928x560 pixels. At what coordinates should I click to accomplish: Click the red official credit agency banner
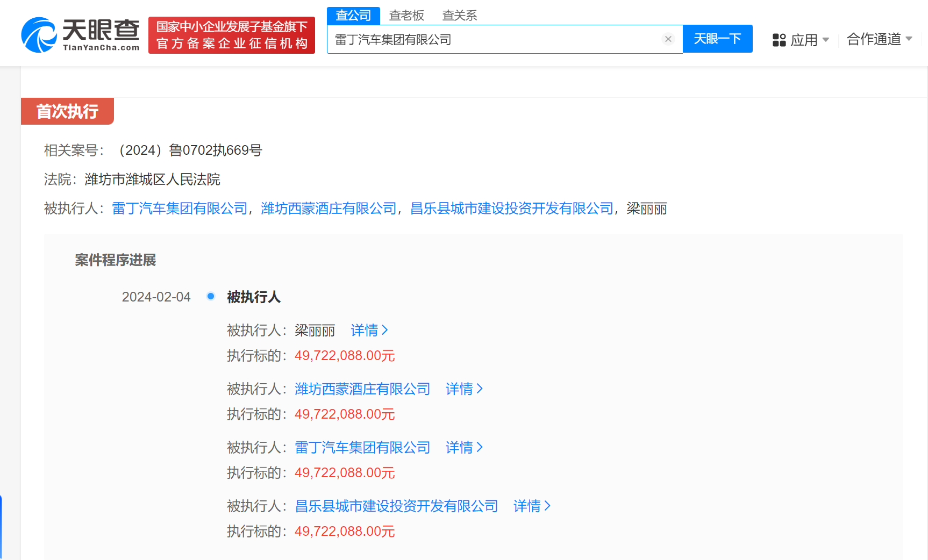click(x=232, y=35)
